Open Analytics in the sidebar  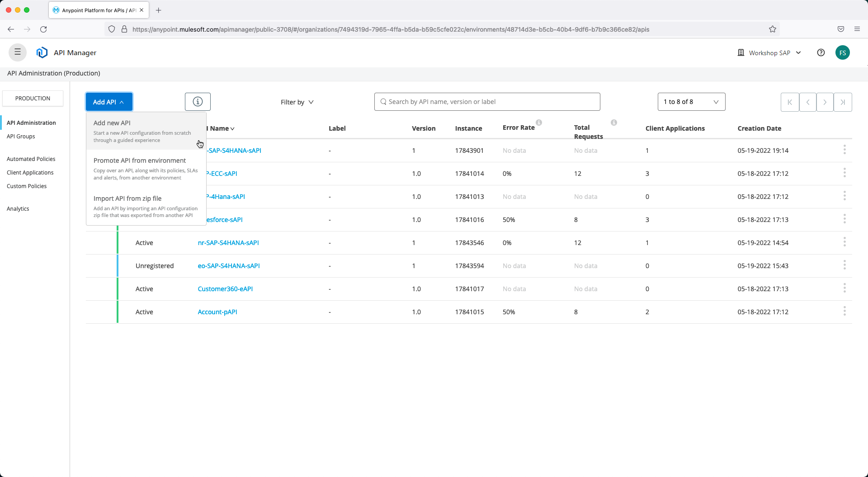(18, 208)
